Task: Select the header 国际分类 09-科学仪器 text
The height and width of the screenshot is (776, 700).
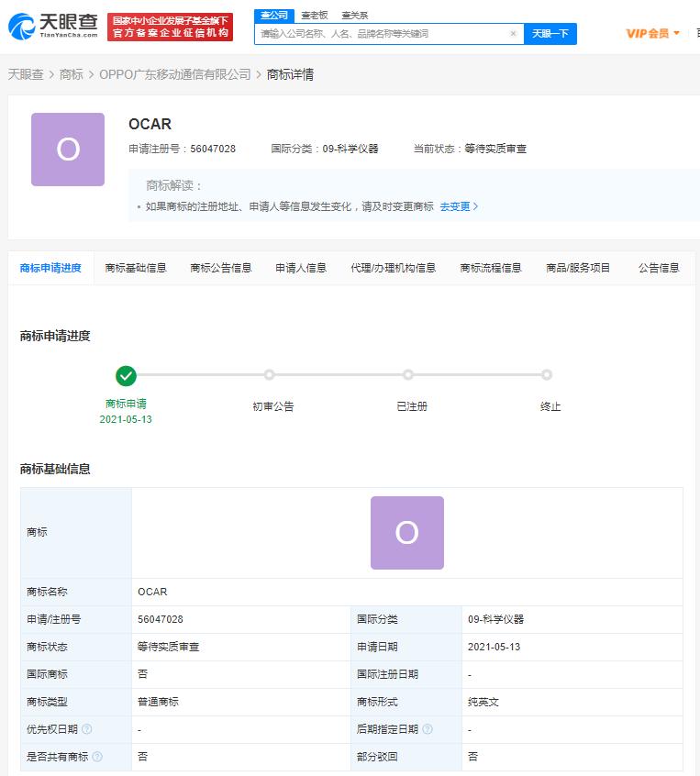Action: [325, 149]
